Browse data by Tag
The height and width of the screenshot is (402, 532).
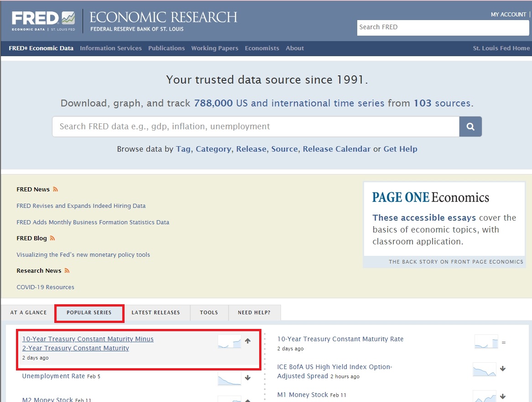pyautogui.click(x=183, y=149)
